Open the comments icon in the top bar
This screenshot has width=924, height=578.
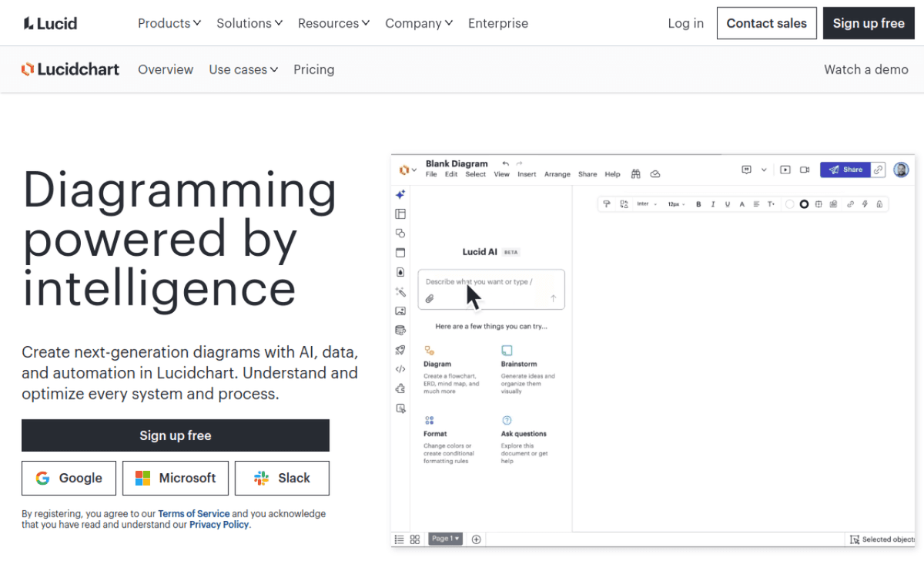[x=747, y=170]
